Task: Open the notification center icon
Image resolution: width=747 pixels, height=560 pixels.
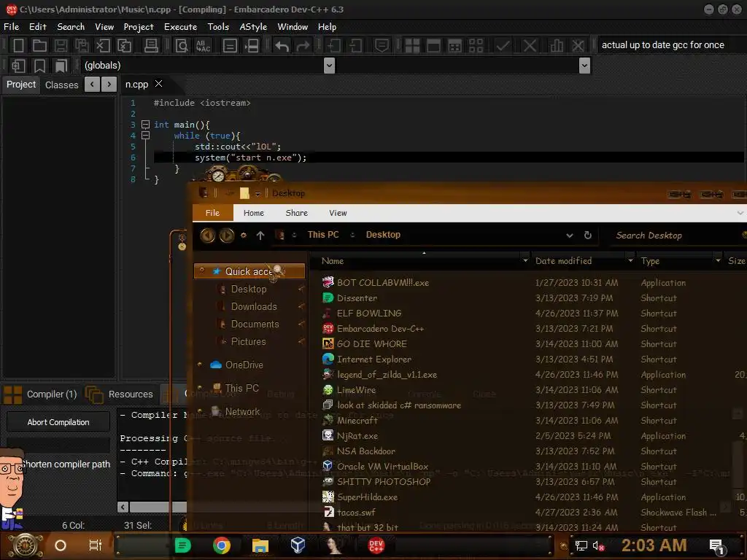Action: [x=717, y=546]
